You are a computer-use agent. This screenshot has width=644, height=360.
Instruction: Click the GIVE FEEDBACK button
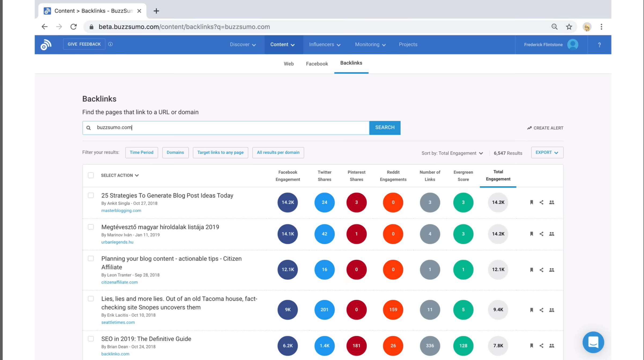(x=84, y=44)
